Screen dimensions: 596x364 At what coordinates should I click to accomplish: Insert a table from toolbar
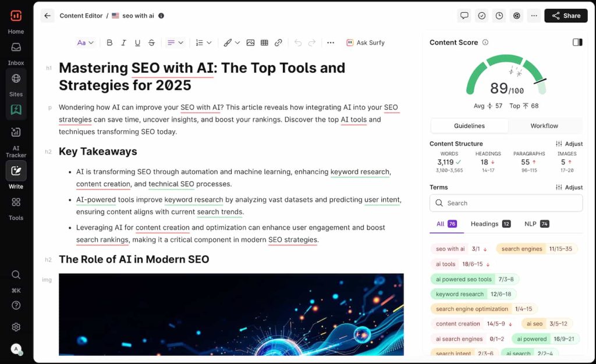click(x=264, y=42)
